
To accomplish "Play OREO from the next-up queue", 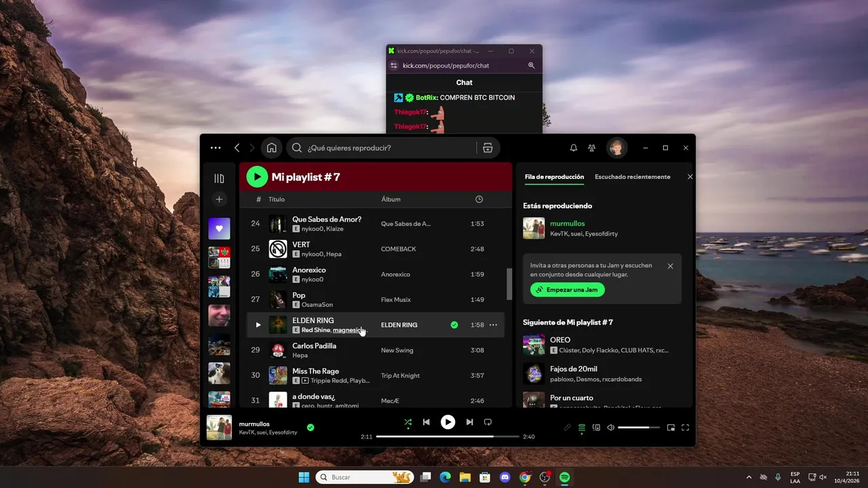I will pyautogui.click(x=560, y=340).
